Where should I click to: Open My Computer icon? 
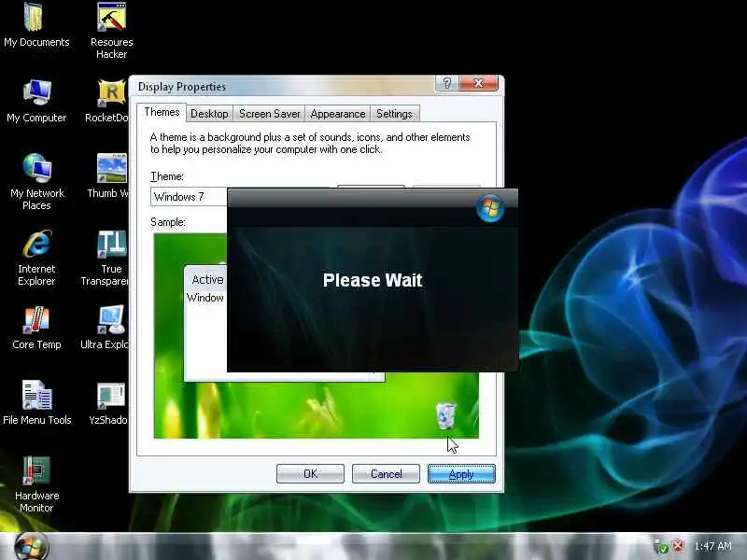pos(36,101)
